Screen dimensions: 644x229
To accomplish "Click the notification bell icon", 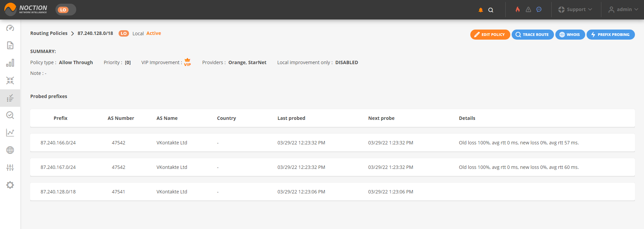I will 481,10.
